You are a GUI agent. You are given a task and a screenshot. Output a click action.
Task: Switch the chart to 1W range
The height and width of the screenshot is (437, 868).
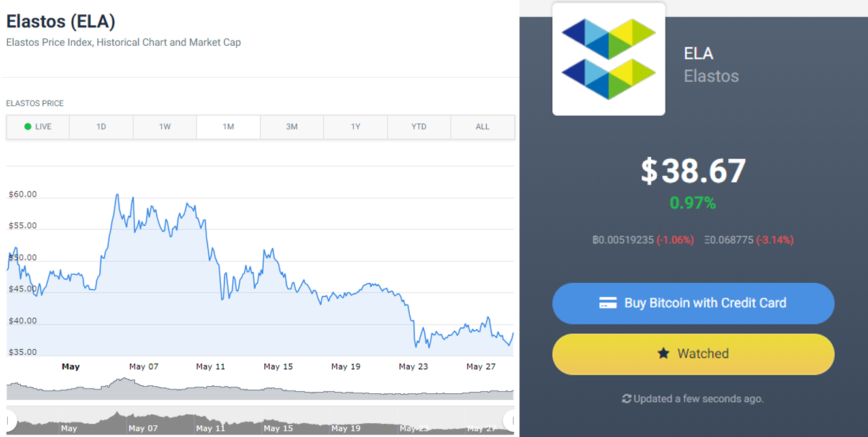tap(164, 127)
